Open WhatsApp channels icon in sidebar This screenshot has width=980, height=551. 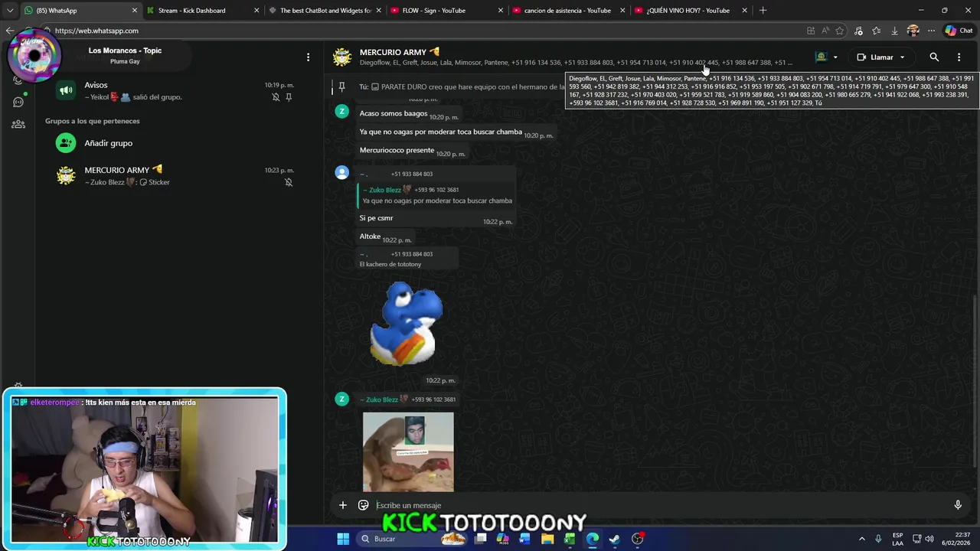click(18, 102)
